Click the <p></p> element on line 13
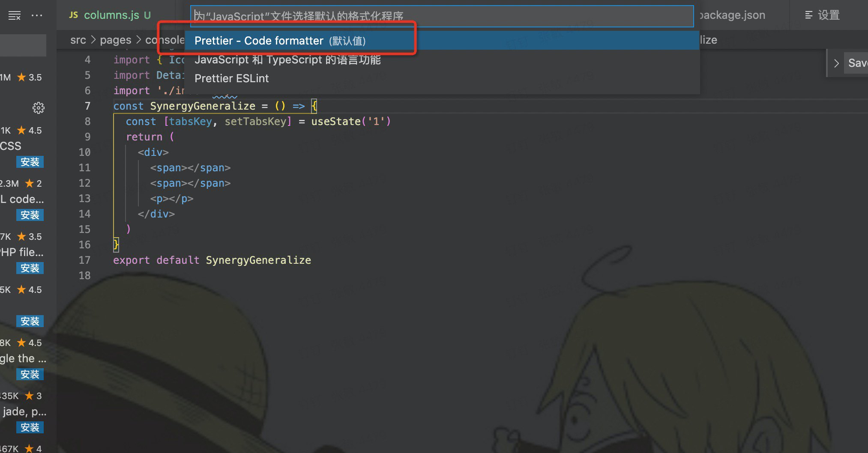This screenshot has height=453, width=868. [x=172, y=198]
